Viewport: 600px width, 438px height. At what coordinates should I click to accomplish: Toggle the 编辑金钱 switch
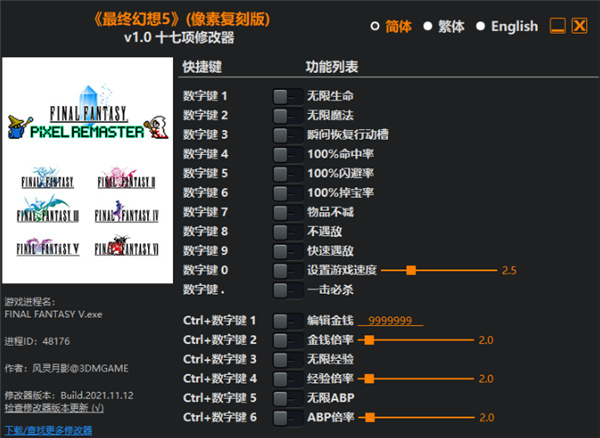(288, 321)
